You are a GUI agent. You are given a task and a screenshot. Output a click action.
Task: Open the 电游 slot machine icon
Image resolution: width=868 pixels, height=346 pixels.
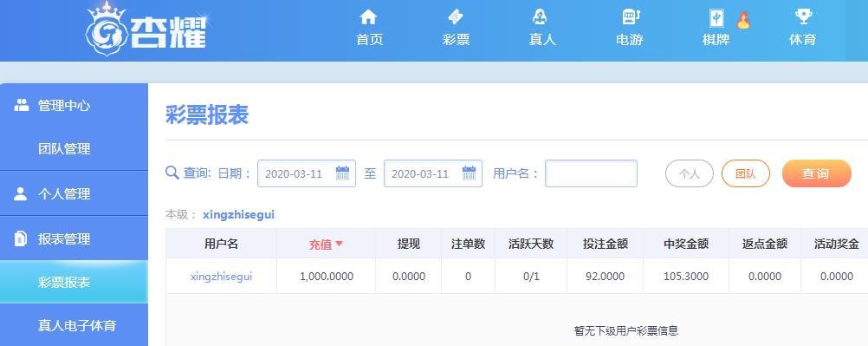(631, 17)
